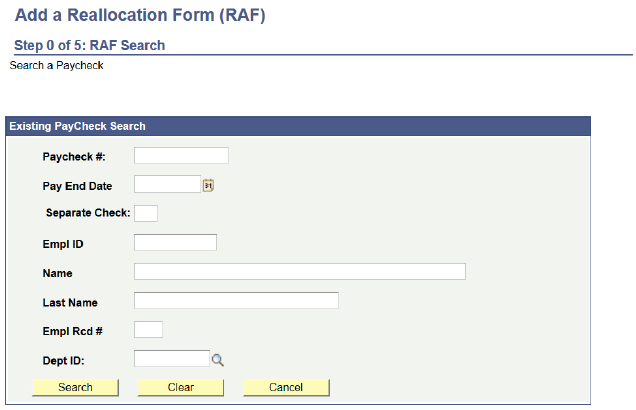Click the 'Dept ID:' label

coord(64,361)
